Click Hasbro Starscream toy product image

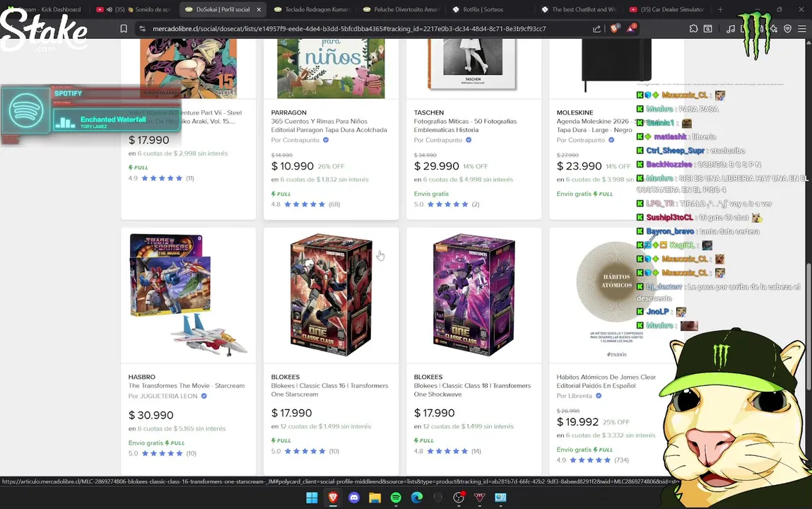189,295
